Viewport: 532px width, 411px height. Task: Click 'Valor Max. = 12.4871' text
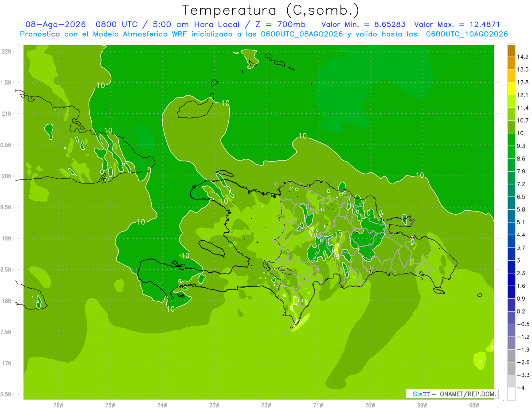coord(457,24)
